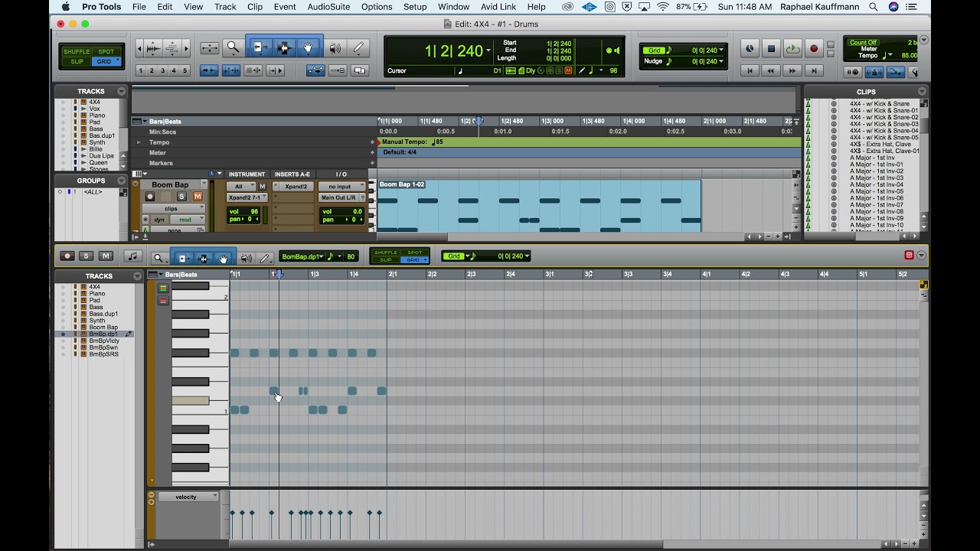Click Fast Forward transport button
This screenshot has width=980, height=551.
[x=792, y=70]
